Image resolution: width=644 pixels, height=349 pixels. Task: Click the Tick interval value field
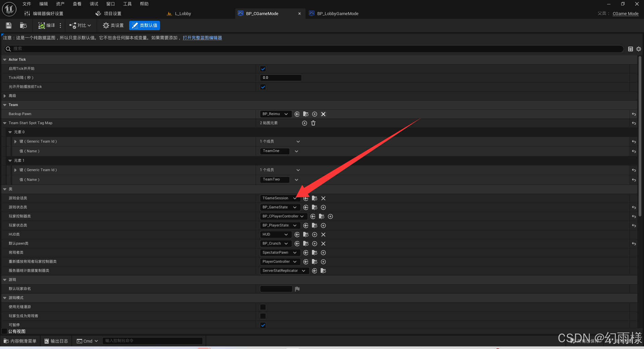pos(281,78)
